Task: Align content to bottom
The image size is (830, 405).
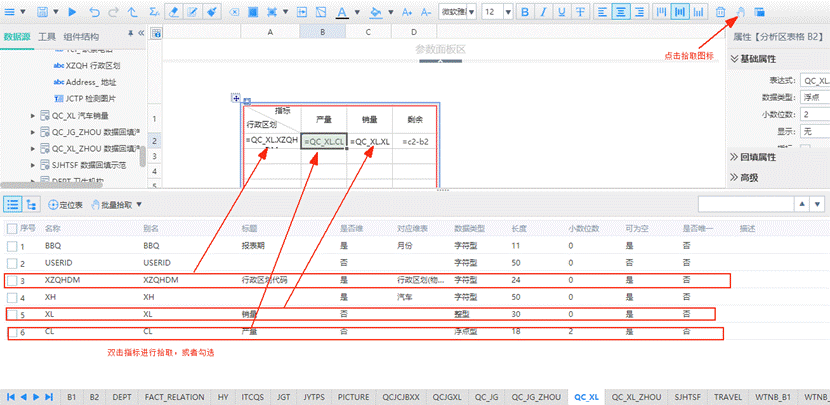Action: [x=699, y=11]
